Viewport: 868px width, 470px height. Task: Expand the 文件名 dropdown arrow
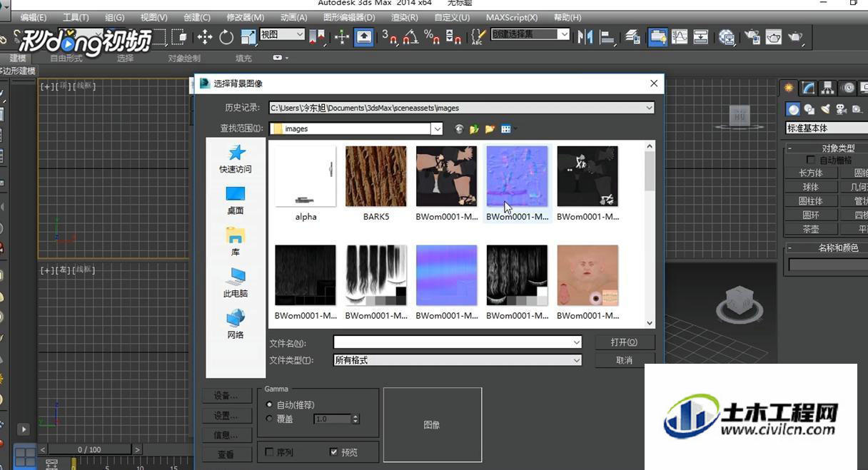pyautogui.click(x=577, y=342)
